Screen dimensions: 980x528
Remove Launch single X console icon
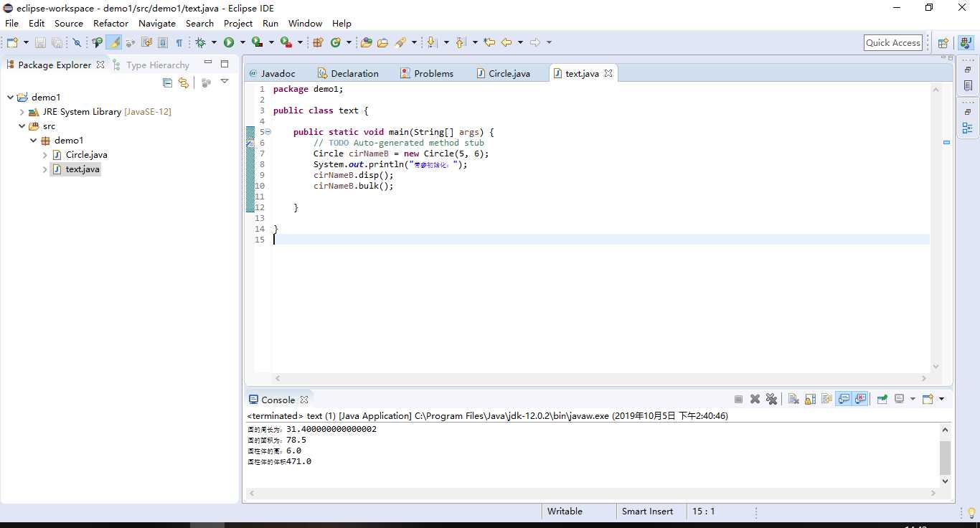click(x=755, y=400)
